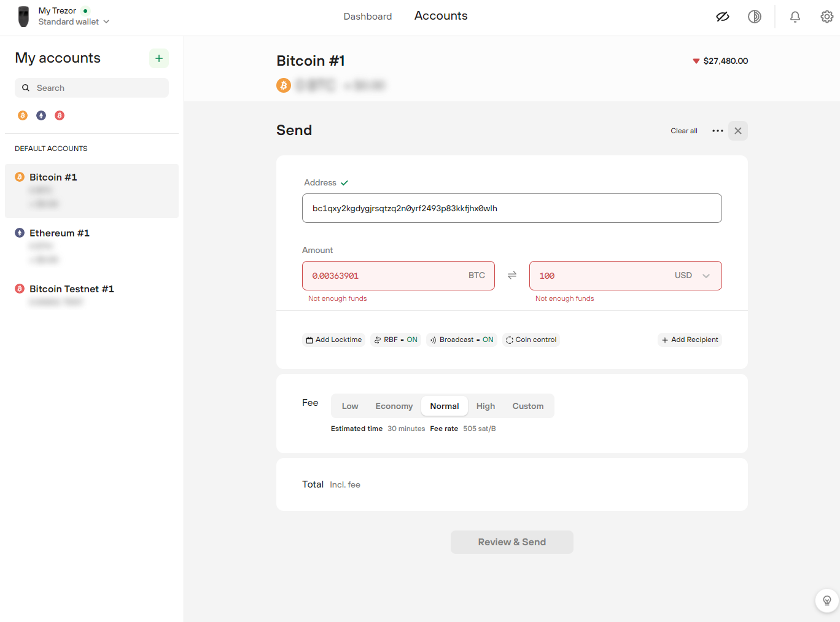Image resolution: width=840 pixels, height=622 pixels.
Task: Click the Total Incl. fee label
Action: [x=332, y=484]
